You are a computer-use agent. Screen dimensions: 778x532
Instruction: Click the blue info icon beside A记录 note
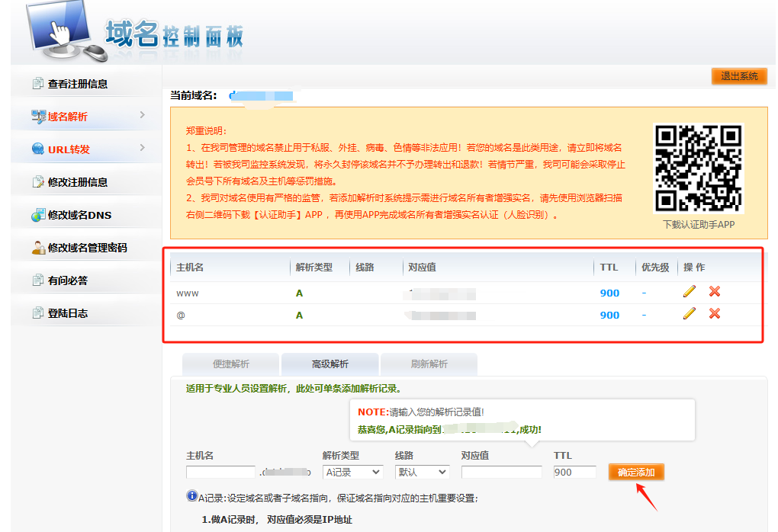pos(191,495)
